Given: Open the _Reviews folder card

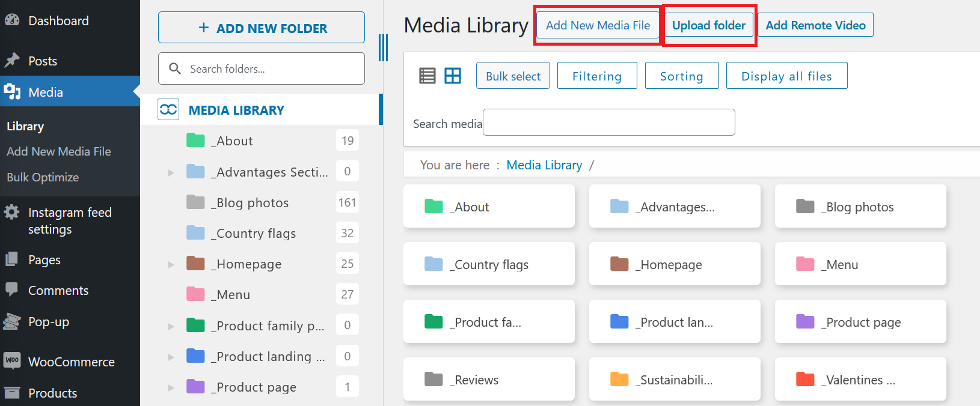Looking at the screenshot, I should coord(489,380).
